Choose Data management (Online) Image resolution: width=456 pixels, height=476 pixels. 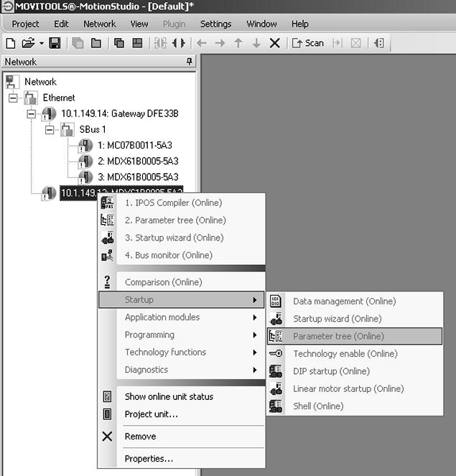click(x=344, y=301)
